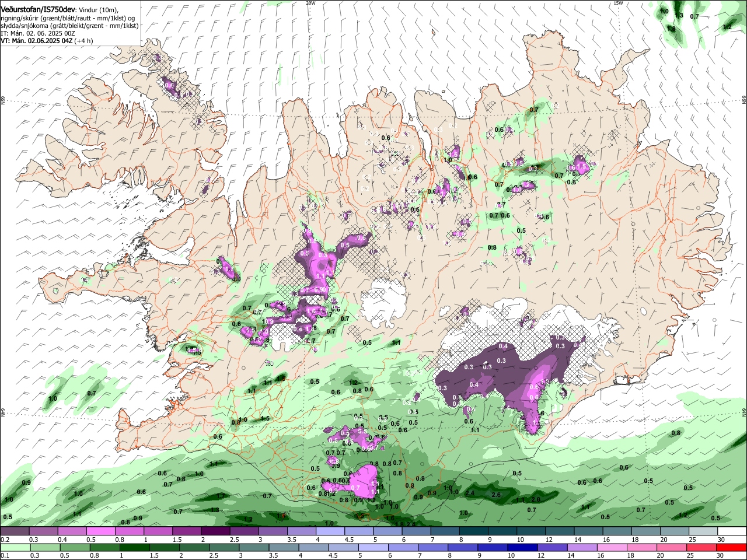Pick the pale grey snow legend swatch starting at 25
This screenshot has width=747, height=560.
point(703,531)
